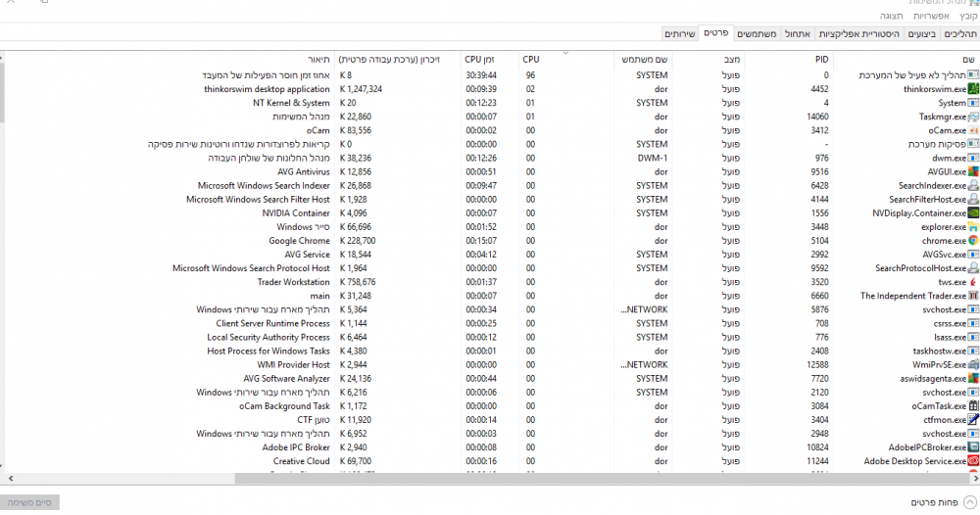Select the AVGUI.exe antivirus icon
The height and width of the screenshot is (515, 980).
[973, 171]
